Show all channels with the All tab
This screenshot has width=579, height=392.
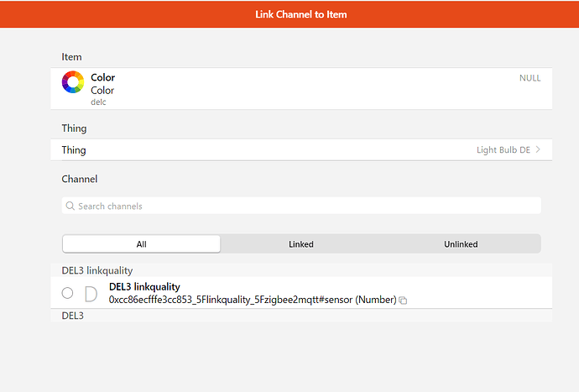(x=142, y=244)
